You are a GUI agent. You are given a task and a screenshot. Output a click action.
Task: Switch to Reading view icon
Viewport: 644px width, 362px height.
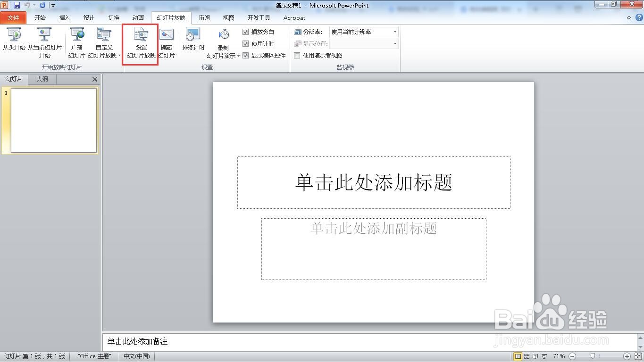pyautogui.click(x=535, y=356)
